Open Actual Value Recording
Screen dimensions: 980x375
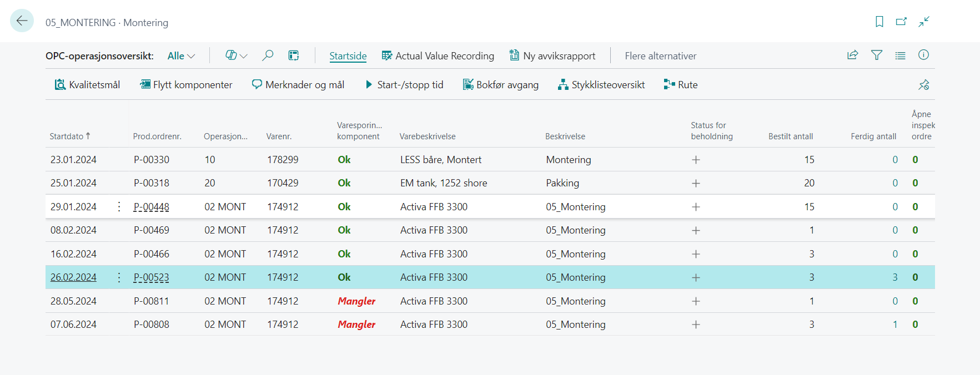click(x=438, y=56)
